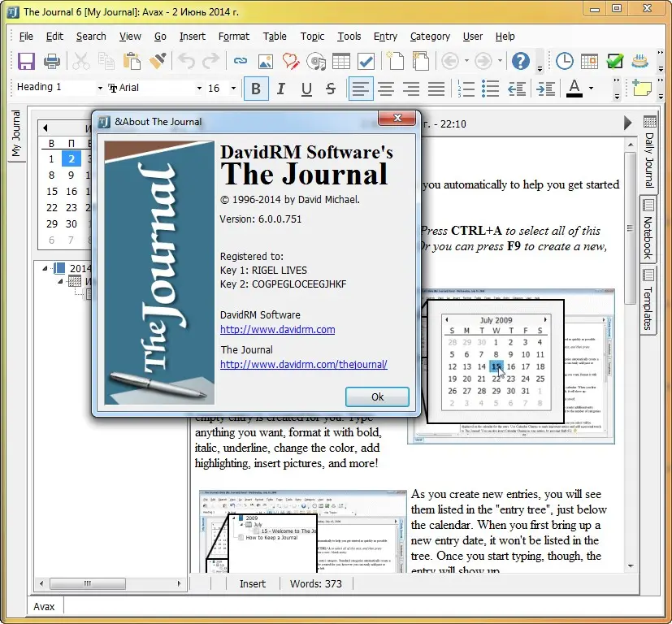
Task: Collapse the month node under 2014
Action: click(60, 281)
